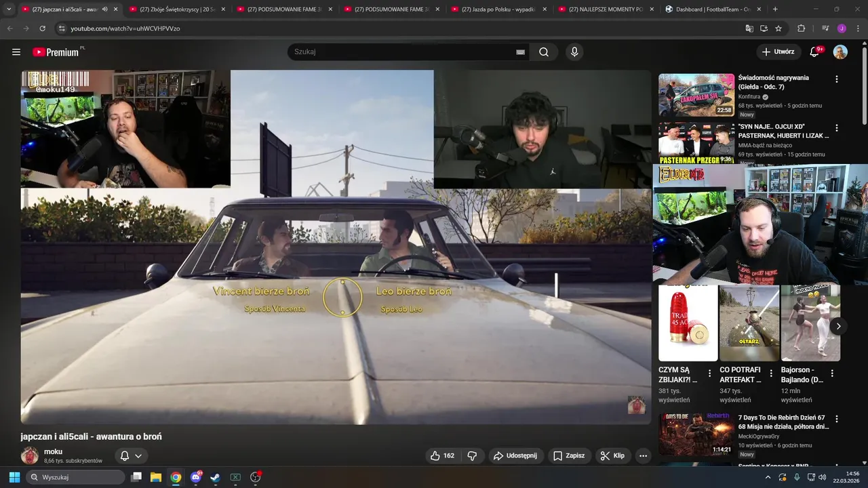The width and height of the screenshot is (868, 488).
Task: Open the on-screen keyboard in search box
Action: [520, 52]
